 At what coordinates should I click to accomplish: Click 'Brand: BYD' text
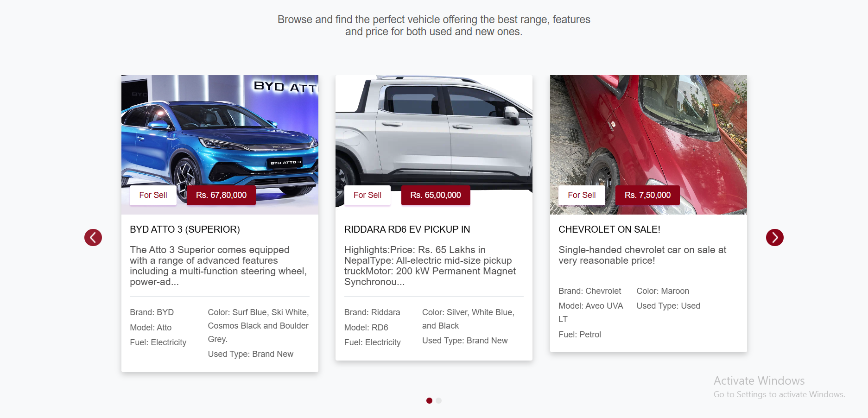[x=152, y=312]
